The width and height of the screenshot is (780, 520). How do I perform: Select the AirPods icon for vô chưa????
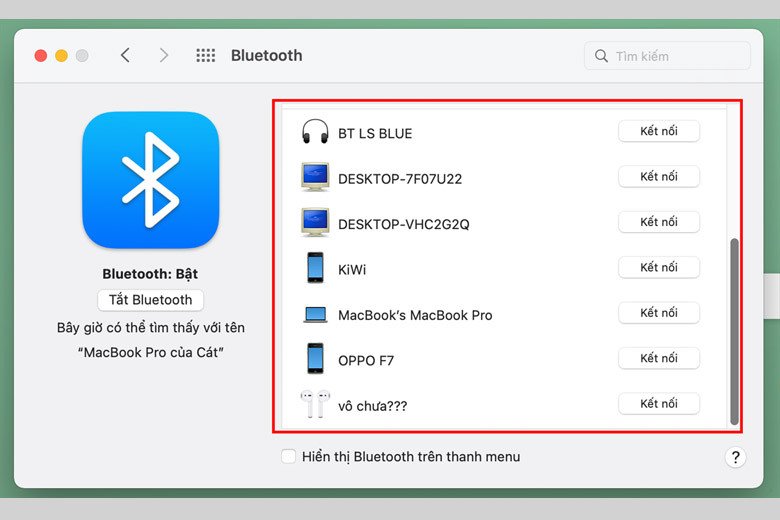click(315, 404)
